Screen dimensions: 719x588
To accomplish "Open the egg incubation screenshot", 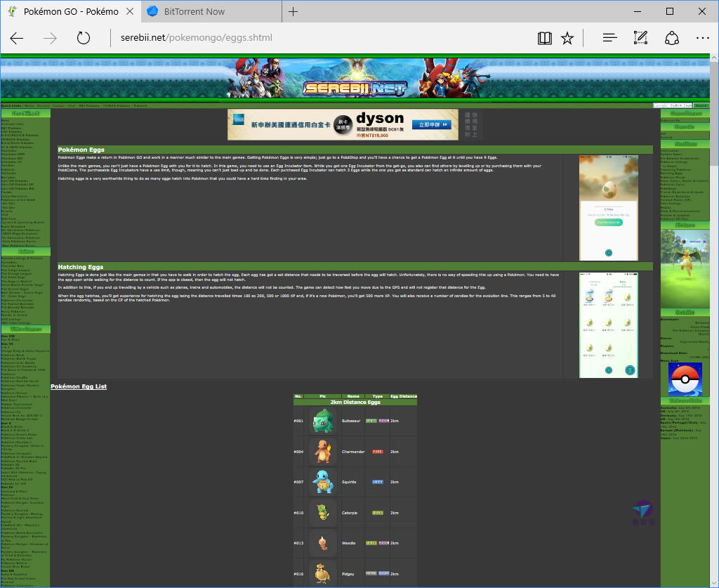I will point(609,208).
